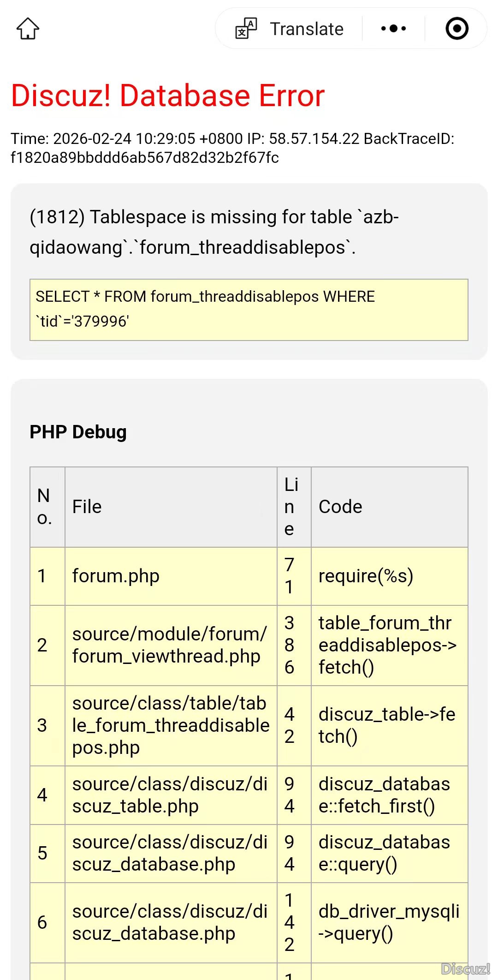Tap the home icon

click(28, 29)
